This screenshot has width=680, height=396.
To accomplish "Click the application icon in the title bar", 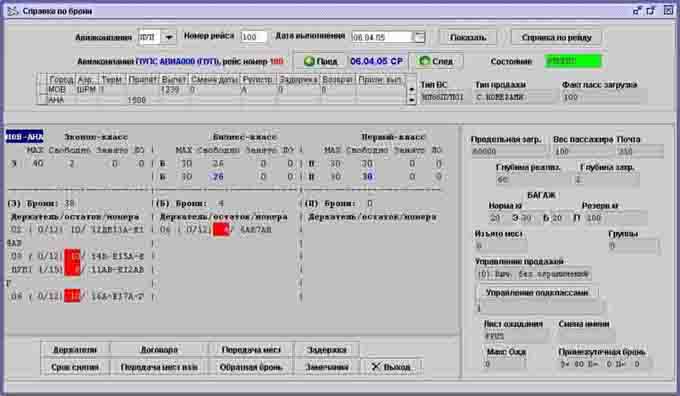I will (x=13, y=11).
